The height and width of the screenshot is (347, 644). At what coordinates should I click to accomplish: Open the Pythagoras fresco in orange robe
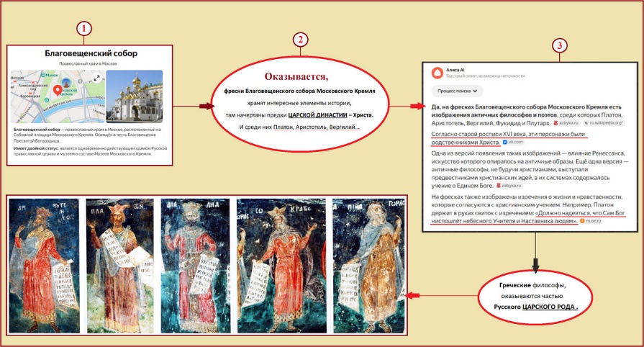(369, 266)
